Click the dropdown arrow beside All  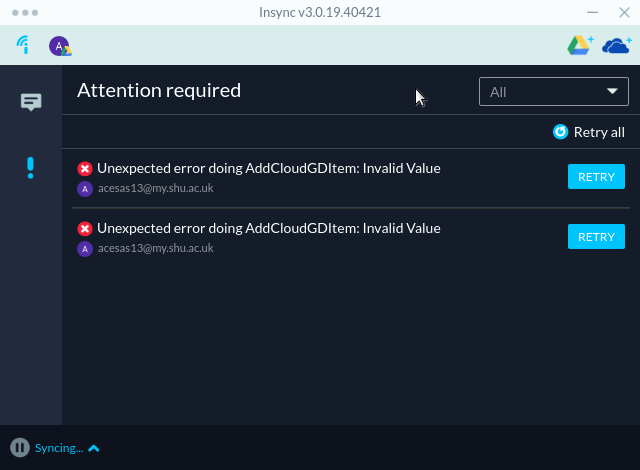tap(612, 91)
